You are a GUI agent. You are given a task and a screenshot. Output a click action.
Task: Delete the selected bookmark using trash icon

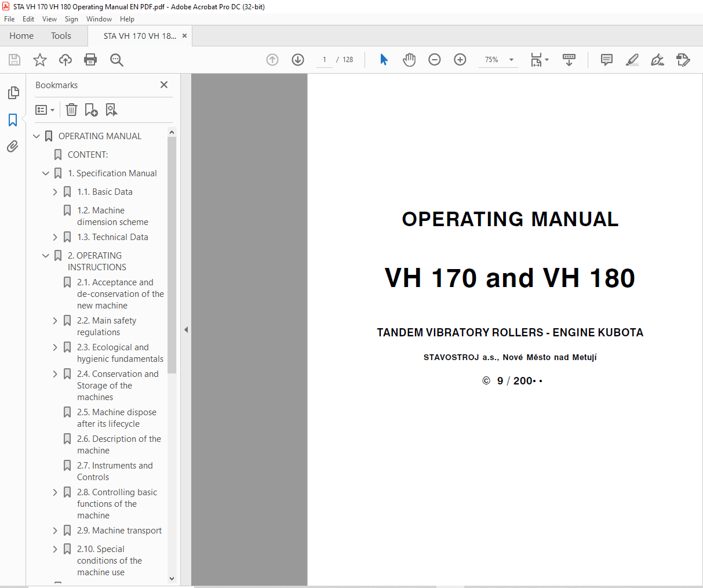pos(71,110)
